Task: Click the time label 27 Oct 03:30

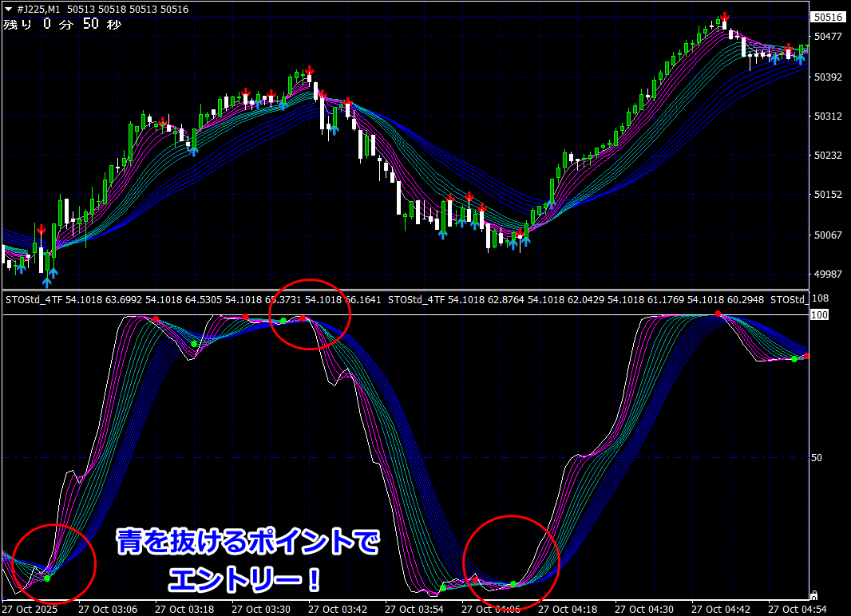Action: [x=261, y=609]
